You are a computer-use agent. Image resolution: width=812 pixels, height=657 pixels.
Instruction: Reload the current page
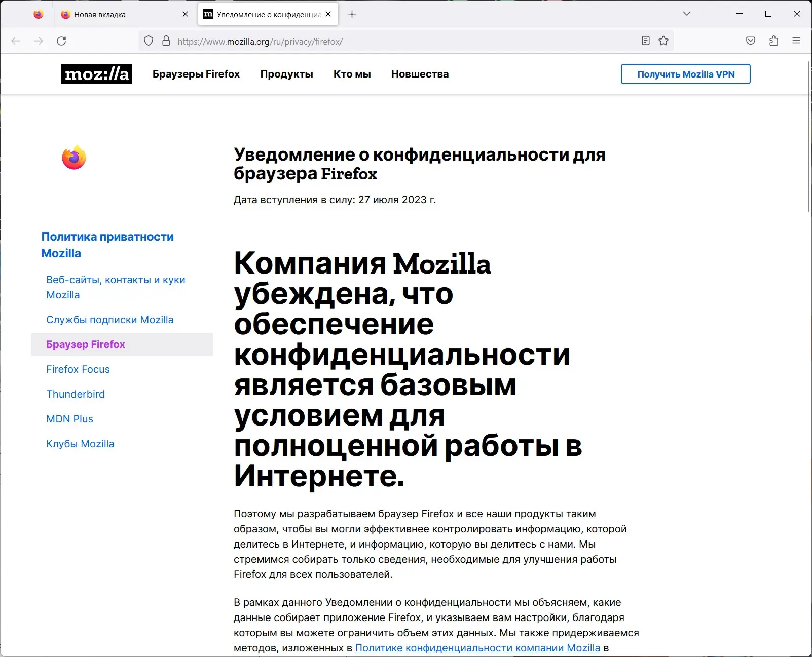(x=61, y=41)
